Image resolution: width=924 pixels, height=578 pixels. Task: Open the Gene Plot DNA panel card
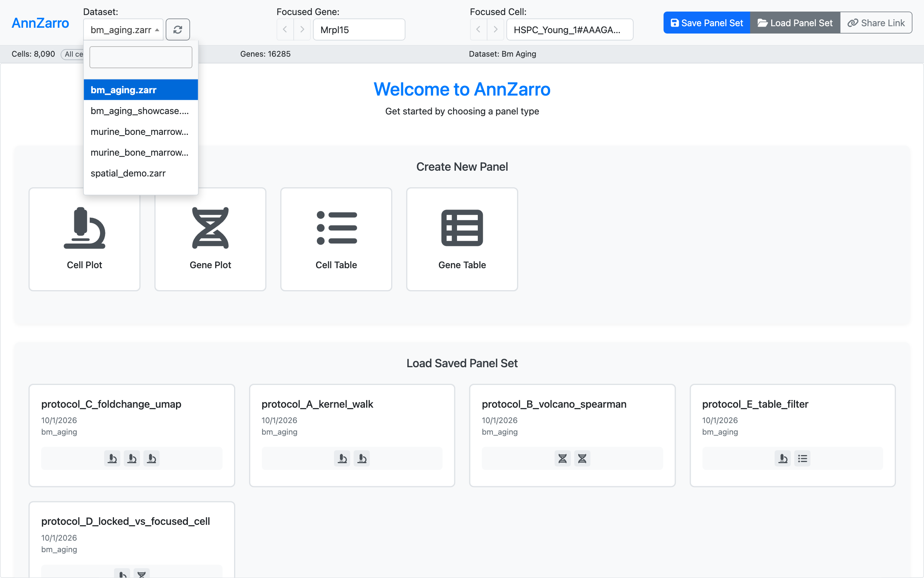point(210,239)
